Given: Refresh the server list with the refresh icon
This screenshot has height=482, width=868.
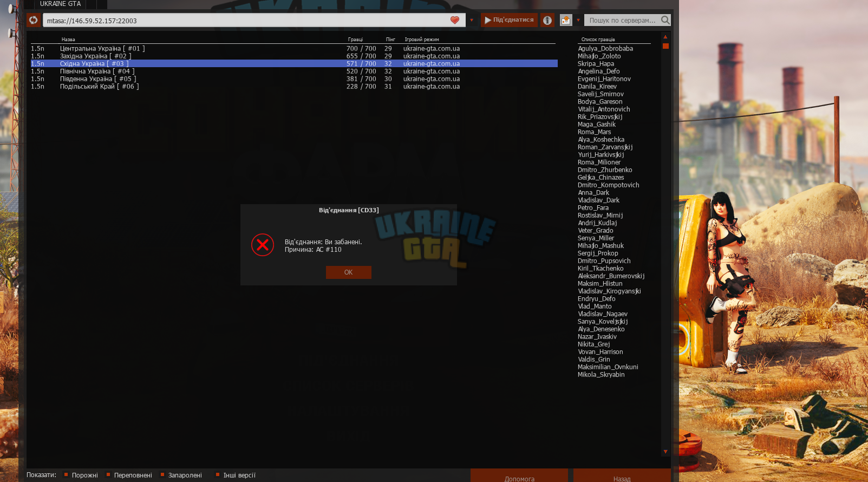Looking at the screenshot, I should [34, 20].
